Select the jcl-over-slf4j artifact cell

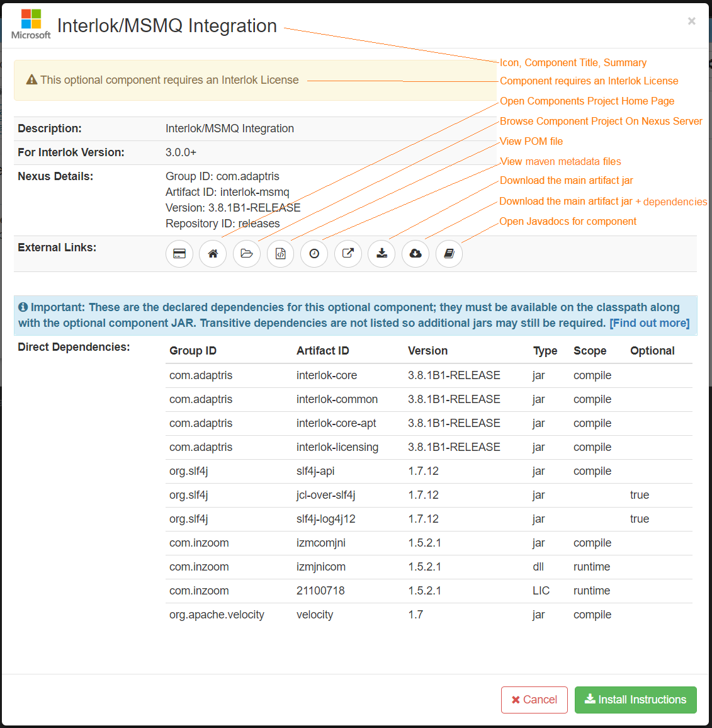326,495
